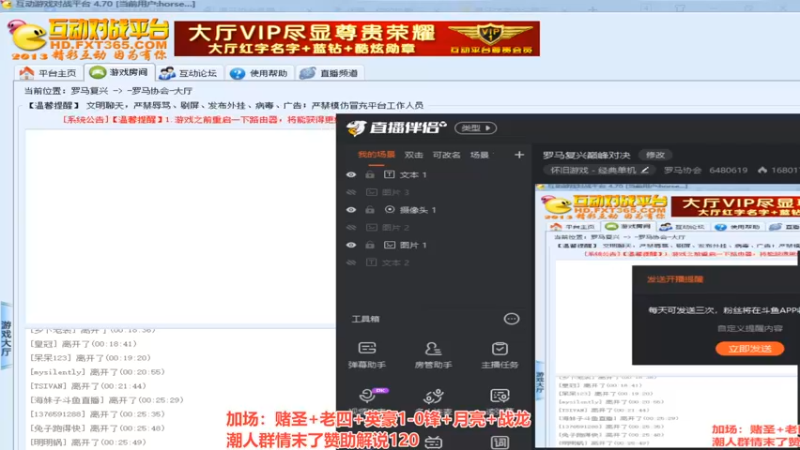Screen dimensions: 800x450
Task: Open the 互动论坛 tab in main window
Action: point(188,73)
